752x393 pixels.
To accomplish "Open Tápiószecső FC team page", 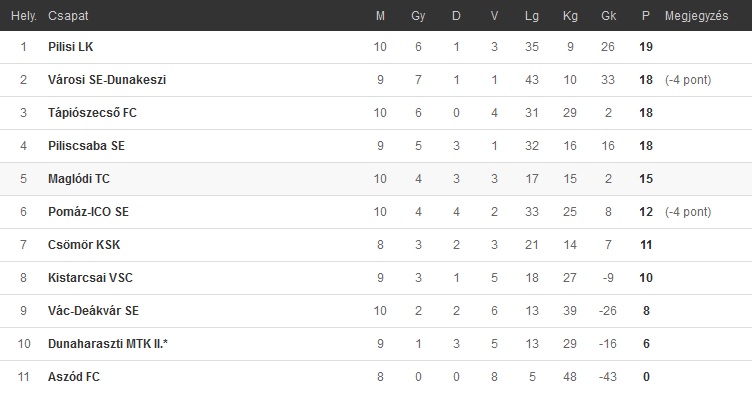I will click(x=92, y=113).
